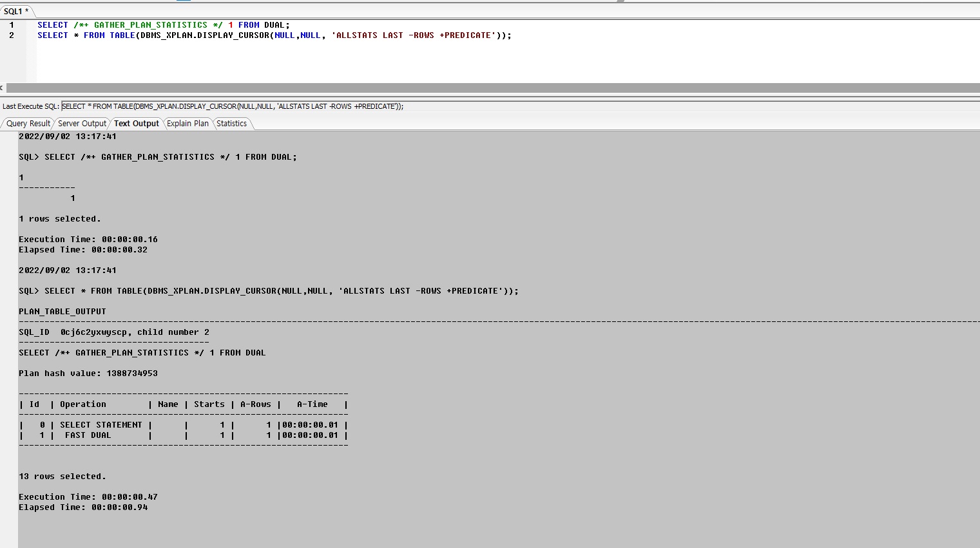
Task: Show the Statistics tab
Action: tap(231, 124)
